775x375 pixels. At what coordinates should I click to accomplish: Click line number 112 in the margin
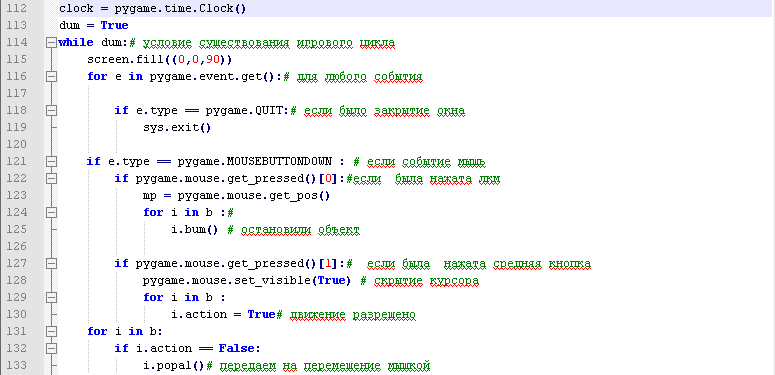[x=17, y=9]
